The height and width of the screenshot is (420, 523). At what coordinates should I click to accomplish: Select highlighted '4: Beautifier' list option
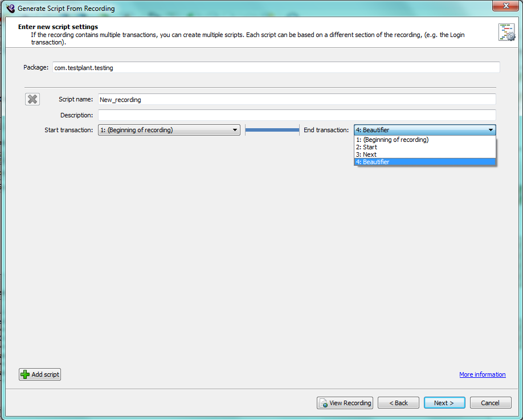[373, 162]
